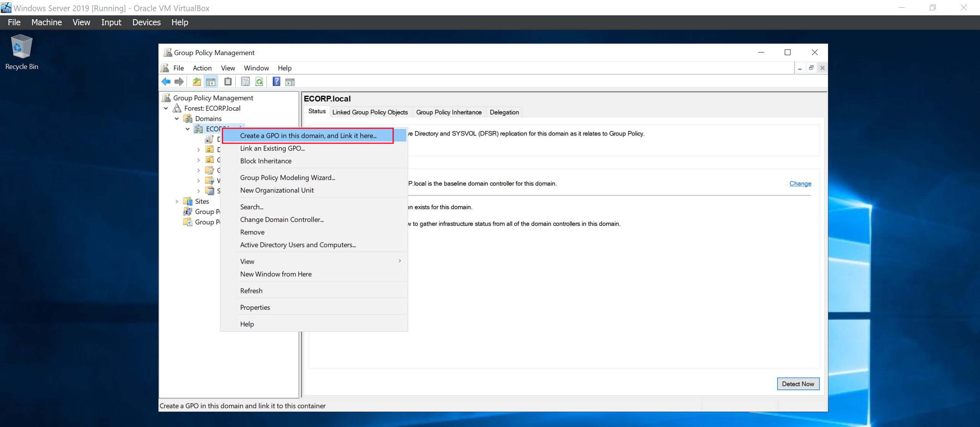
Task: Click the Change link for baseline controller
Action: coord(800,183)
